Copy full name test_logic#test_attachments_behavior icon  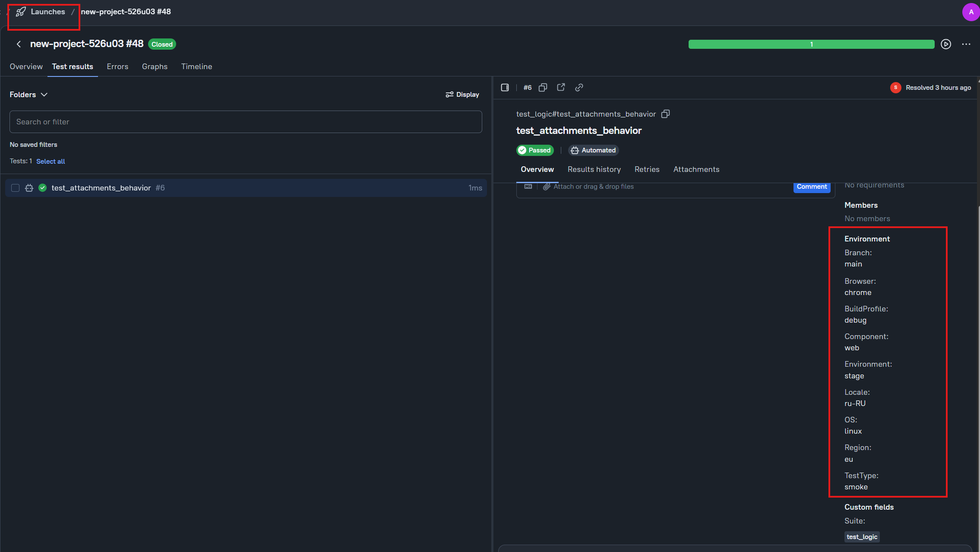pos(665,114)
